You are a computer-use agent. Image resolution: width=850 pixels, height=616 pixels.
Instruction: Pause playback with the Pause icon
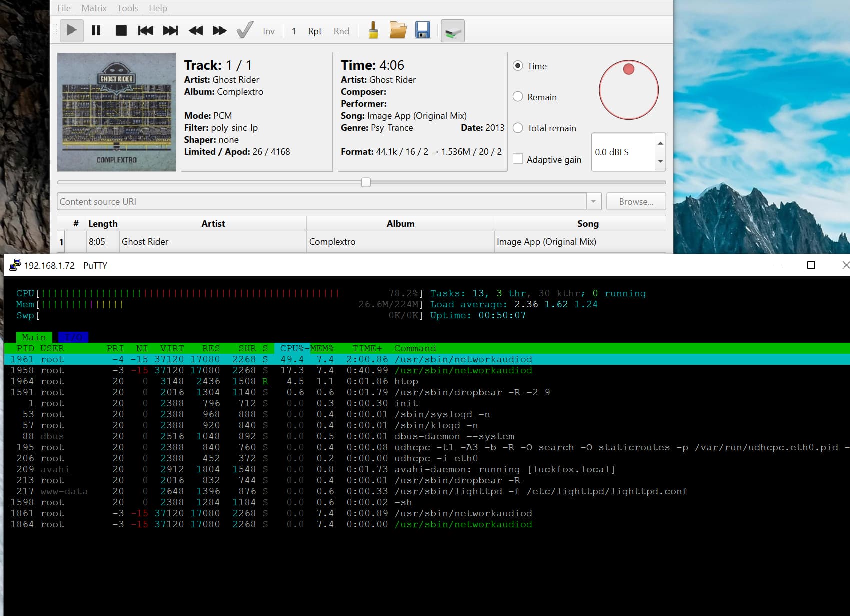pos(96,31)
